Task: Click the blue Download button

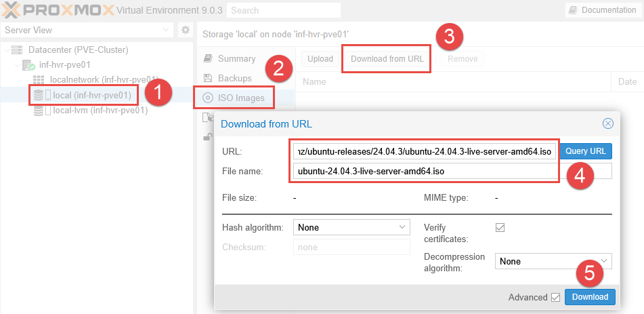Action: point(591,297)
